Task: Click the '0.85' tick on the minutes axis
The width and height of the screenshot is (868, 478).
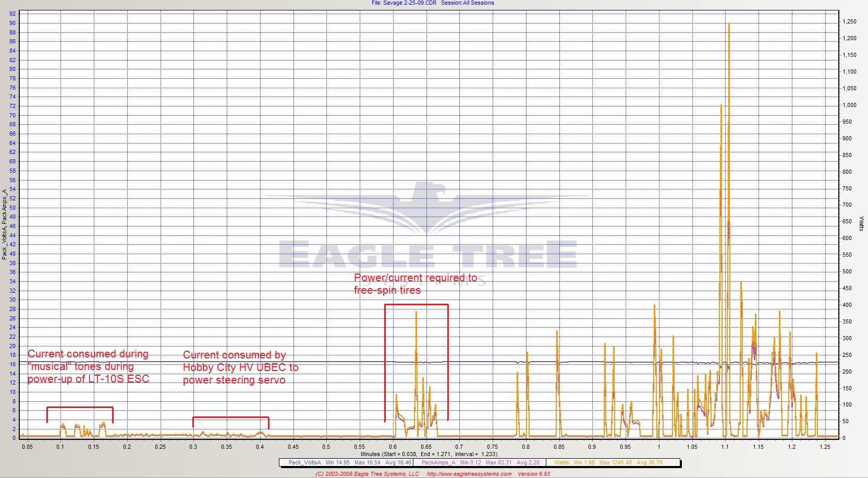Action: (x=559, y=447)
